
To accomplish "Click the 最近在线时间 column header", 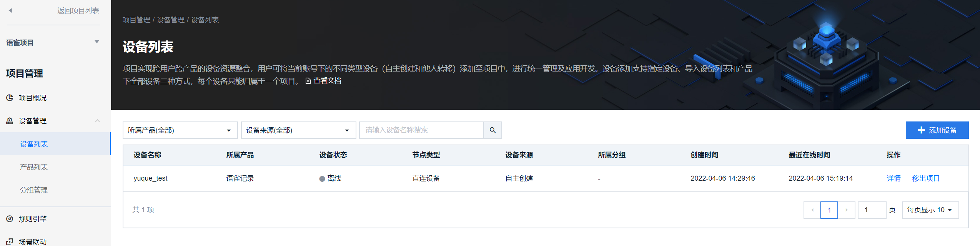I will pyautogui.click(x=809, y=155).
